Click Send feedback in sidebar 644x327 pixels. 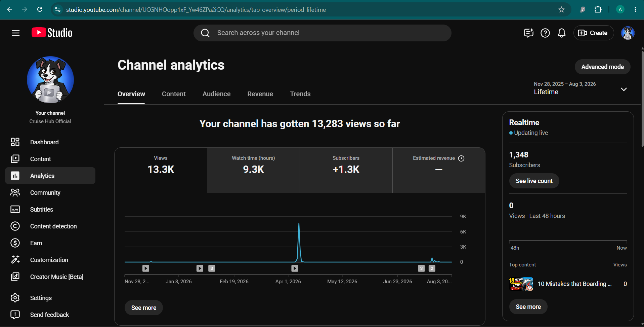click(x=50, y=315)
